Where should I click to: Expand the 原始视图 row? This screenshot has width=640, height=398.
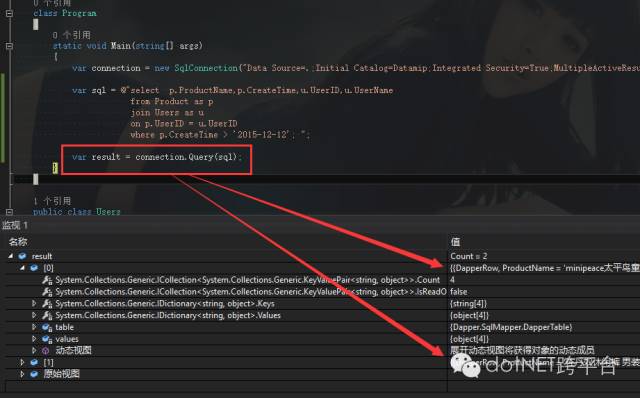pyautogui.click(x=22, y=374)
